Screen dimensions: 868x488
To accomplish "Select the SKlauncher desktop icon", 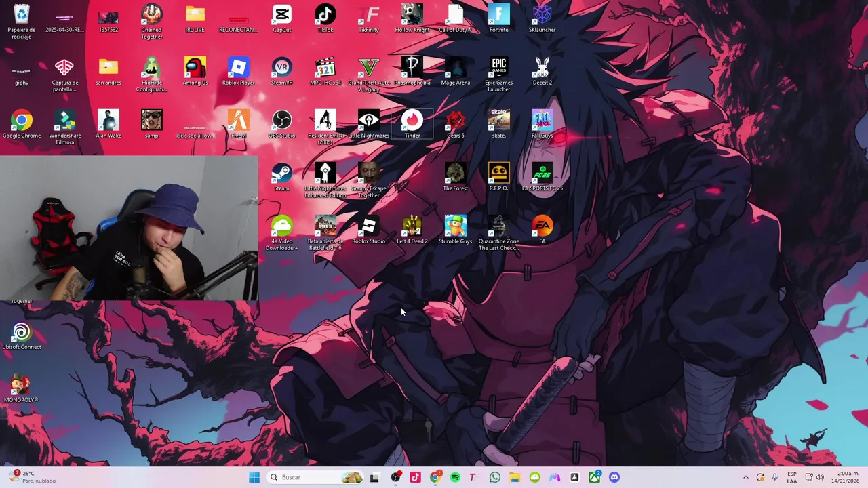I will point(542,19).
